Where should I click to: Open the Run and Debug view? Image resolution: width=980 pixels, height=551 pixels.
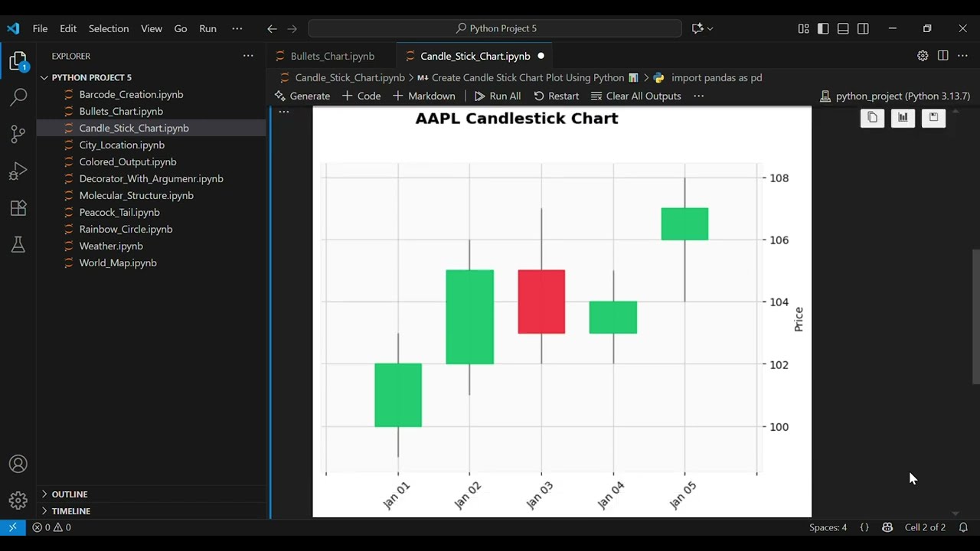(x=18, y=171)
